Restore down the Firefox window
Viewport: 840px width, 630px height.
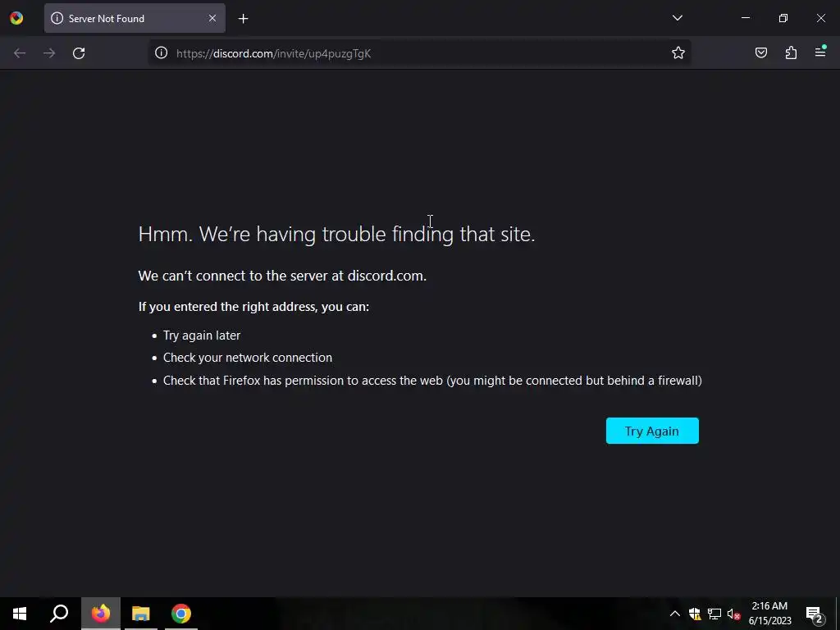point(783,18)
